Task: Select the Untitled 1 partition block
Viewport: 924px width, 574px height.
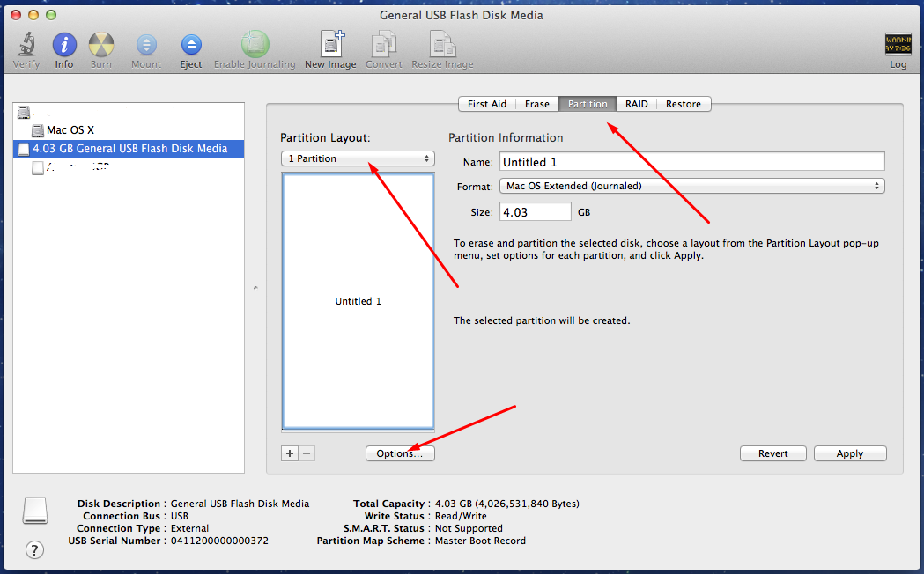Action: pyautogui.click(x=359, y=301)
